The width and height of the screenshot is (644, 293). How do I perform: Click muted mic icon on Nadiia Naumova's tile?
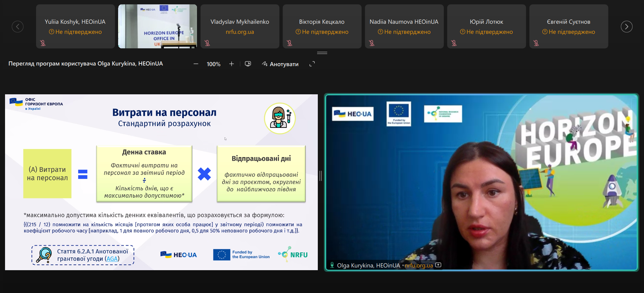tap(371, 43)
